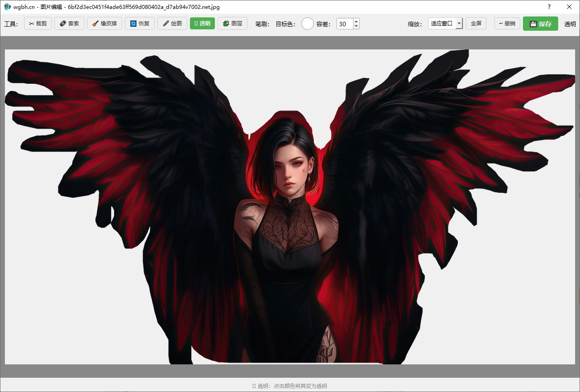
Task: Click the wgbh.cn app icon in title bar
Action: pyautogui.click(x=7, y=7)
